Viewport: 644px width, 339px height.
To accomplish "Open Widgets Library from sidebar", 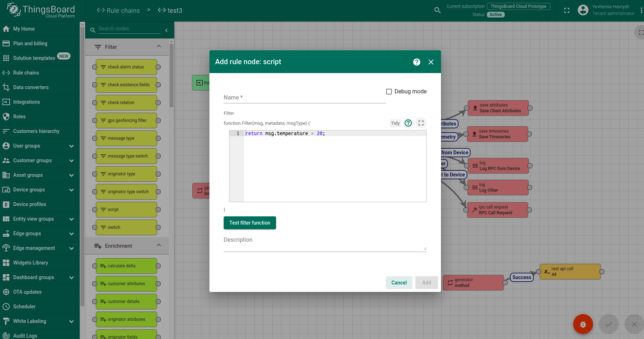I will 40,263.
